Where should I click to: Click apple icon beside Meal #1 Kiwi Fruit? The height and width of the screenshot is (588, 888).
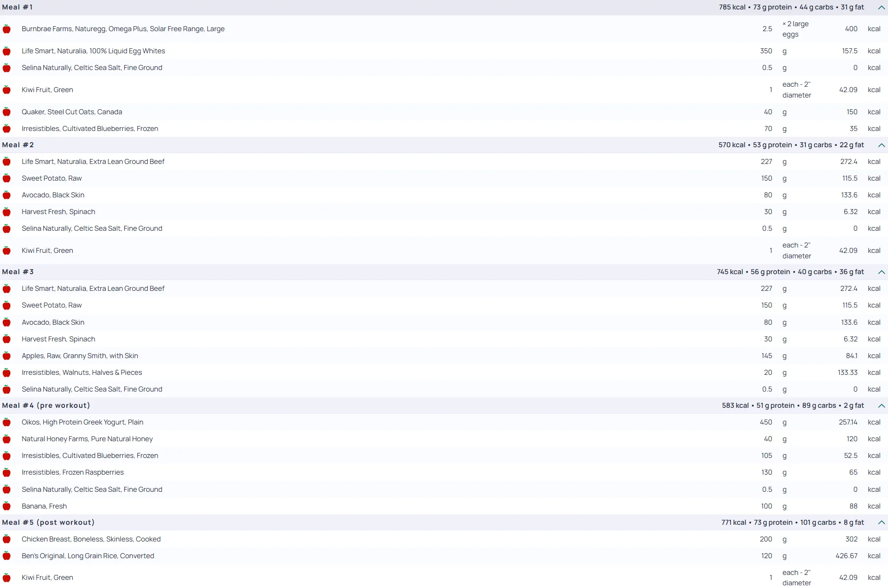(x=7, y=90)
